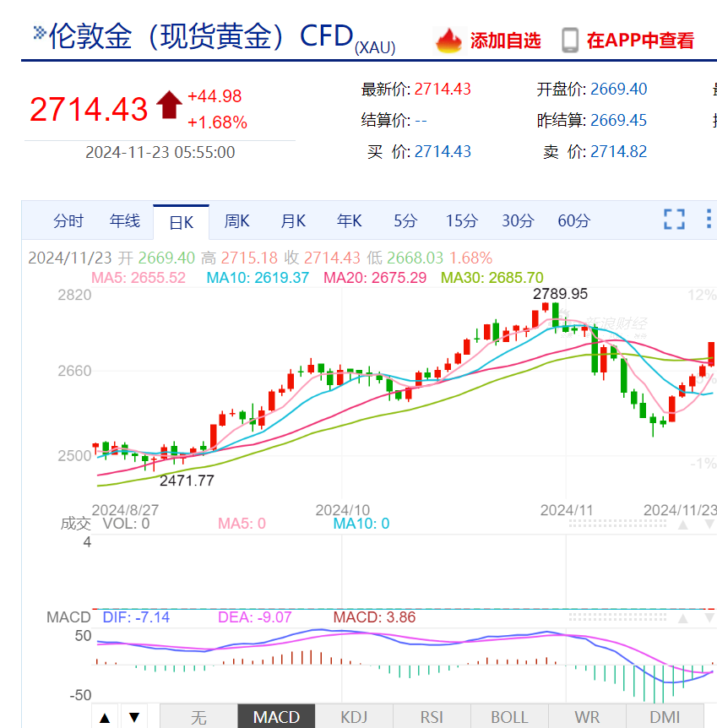Enter fullscreen chart mode
The width and height of the screenshot is (717, 728).
(x=674, y=220)
